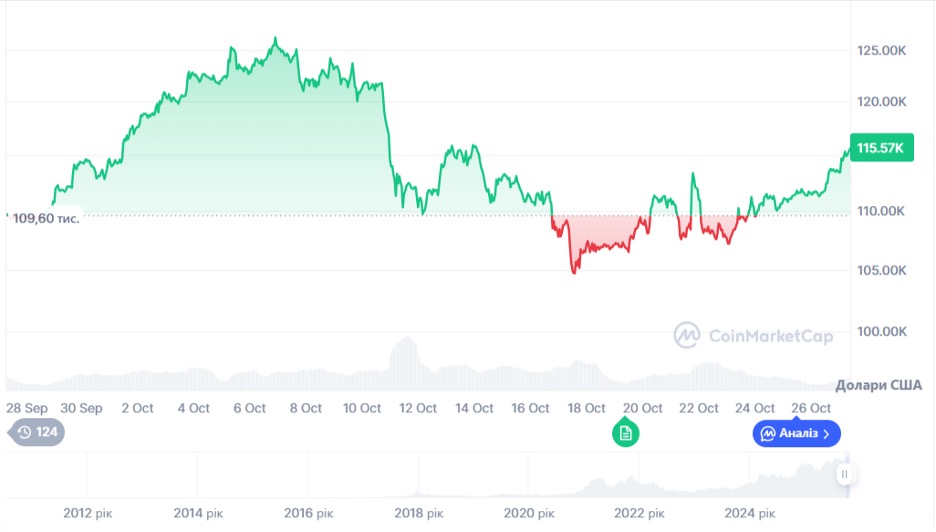Jump to 2016 рік on the timeline
This screenshot has width=936, height=532.
[310, 513]
